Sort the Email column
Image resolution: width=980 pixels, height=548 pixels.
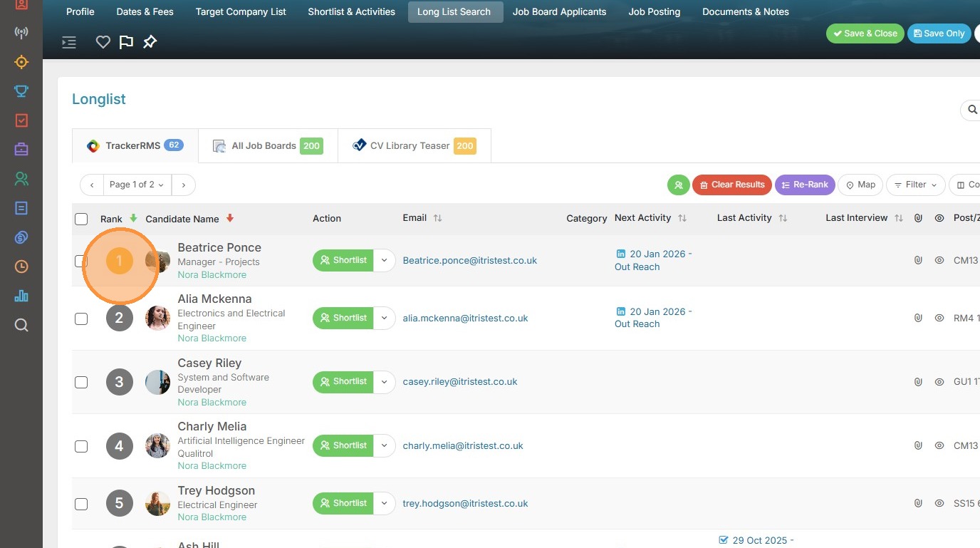[437, 218]
